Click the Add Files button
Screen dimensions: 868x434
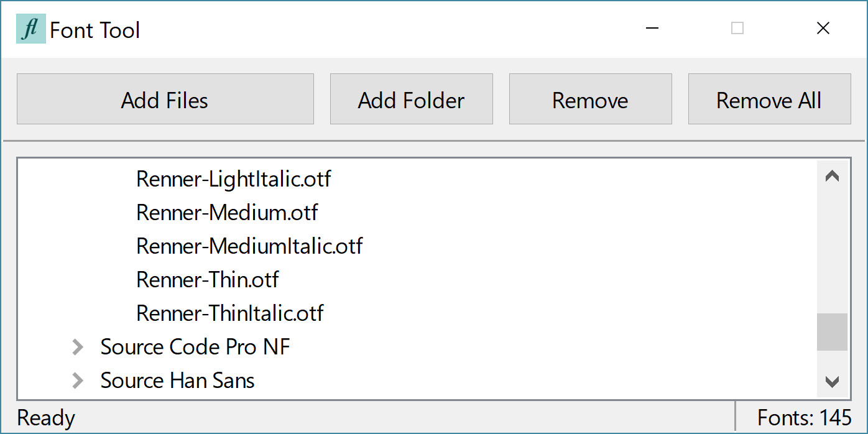point(165,99)
